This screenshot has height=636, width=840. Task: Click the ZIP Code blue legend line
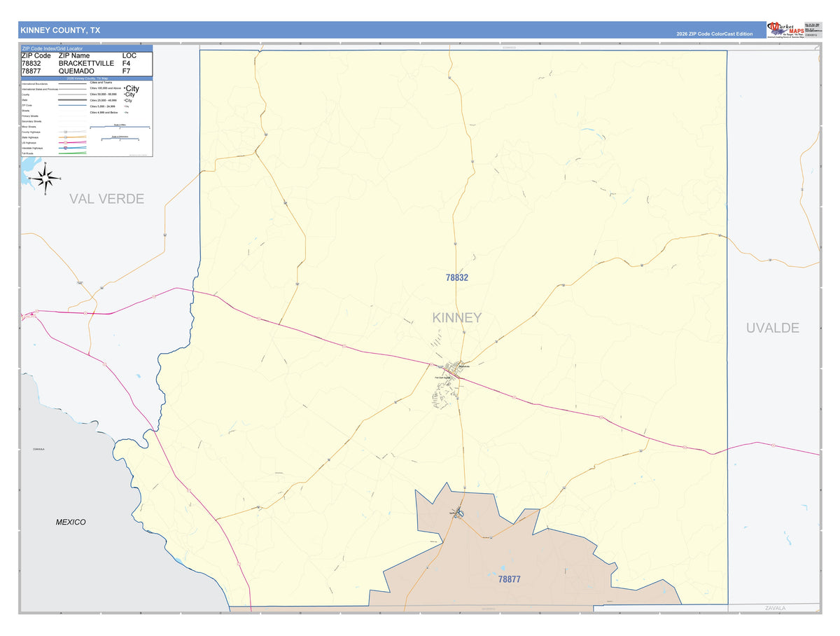tap(72, 106)
